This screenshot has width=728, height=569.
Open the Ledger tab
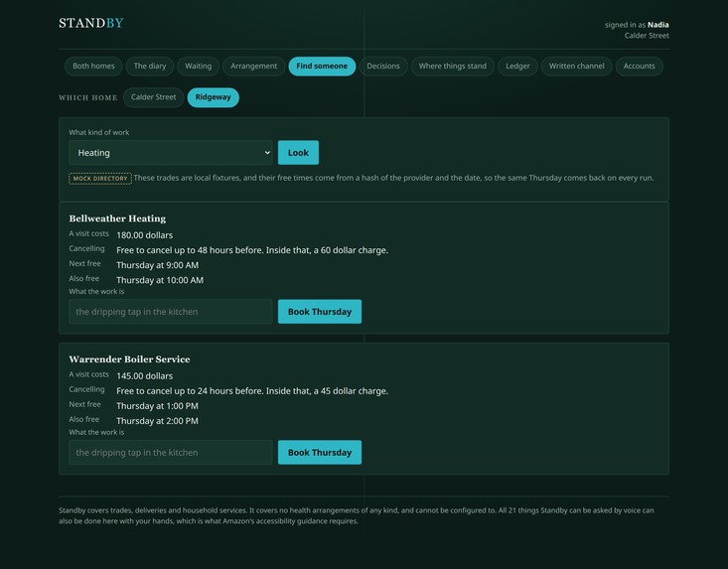point(517,66)
